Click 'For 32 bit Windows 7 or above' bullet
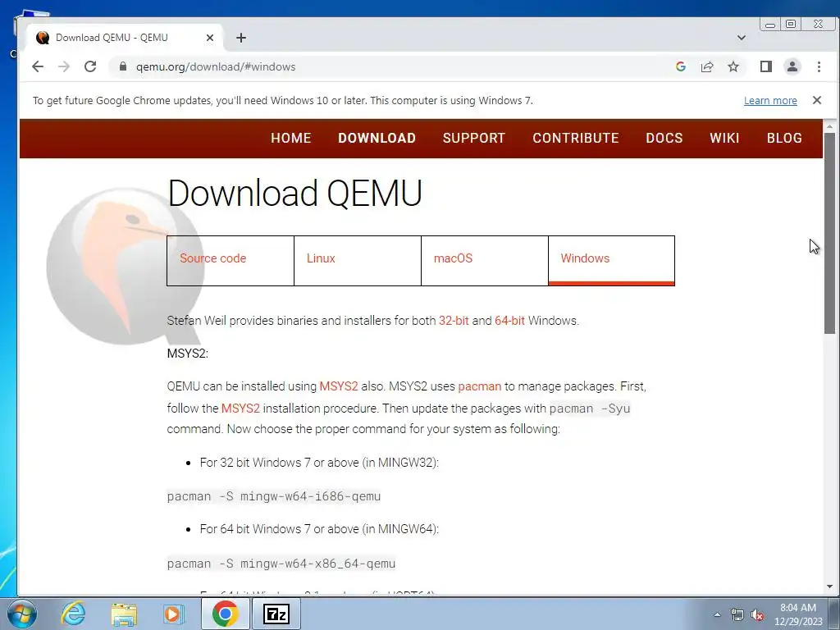Image resolution: width=840 pixels, height=630 pixels. (x=319, y=463)
